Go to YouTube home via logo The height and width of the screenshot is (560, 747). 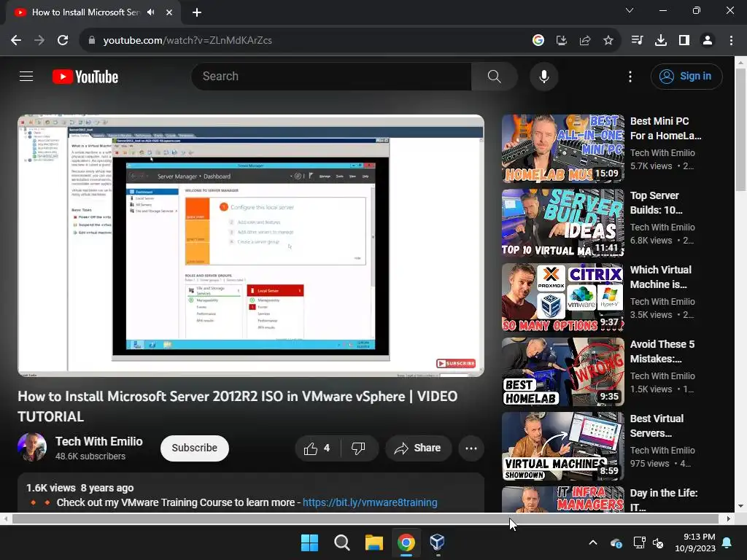tap(85, 77)
